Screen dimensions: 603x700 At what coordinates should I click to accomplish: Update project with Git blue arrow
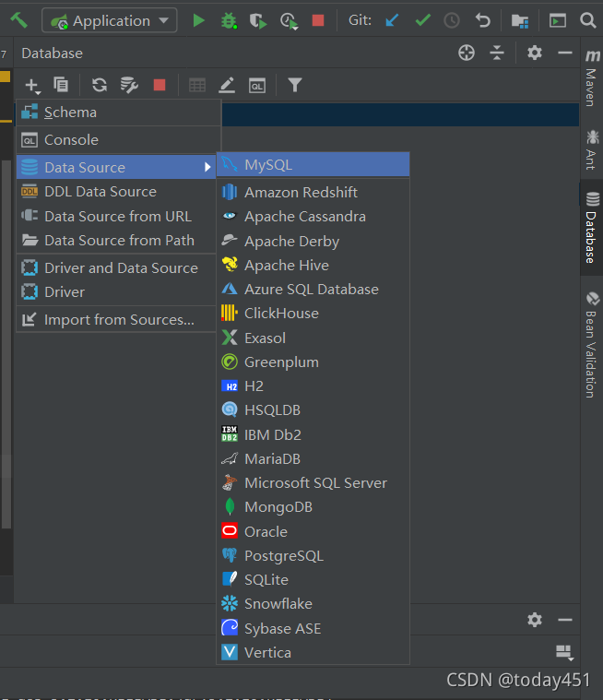point(392,20)
